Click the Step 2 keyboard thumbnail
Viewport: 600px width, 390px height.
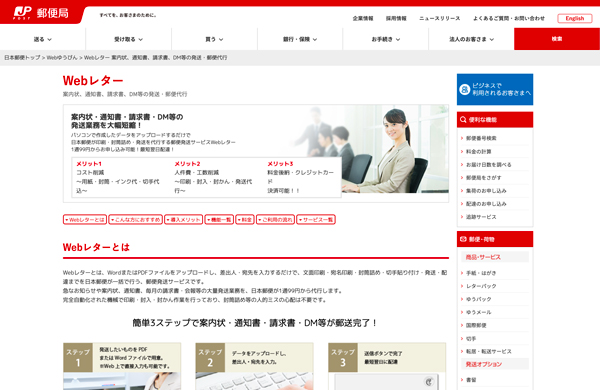[254, 381]
